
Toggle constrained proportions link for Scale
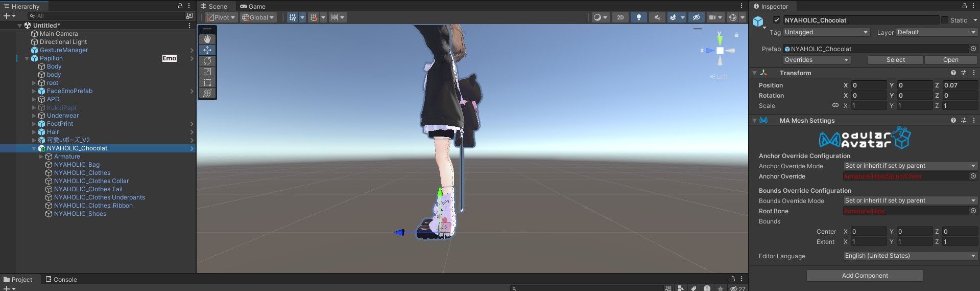(835, 105)
